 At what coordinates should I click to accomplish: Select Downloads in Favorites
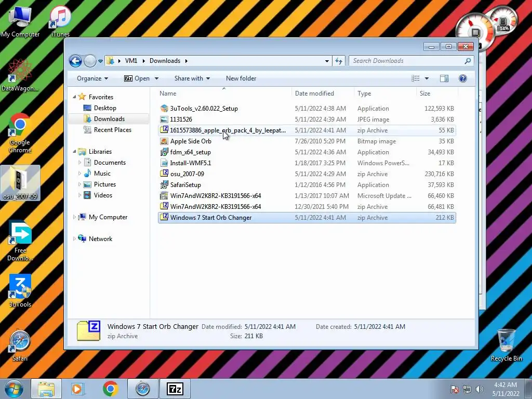click(109, 119)
